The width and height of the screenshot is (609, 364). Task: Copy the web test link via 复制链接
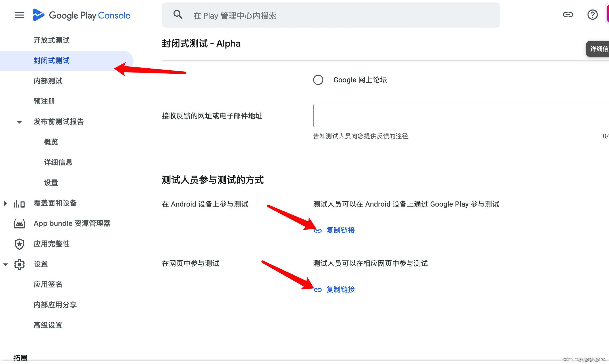341,289
